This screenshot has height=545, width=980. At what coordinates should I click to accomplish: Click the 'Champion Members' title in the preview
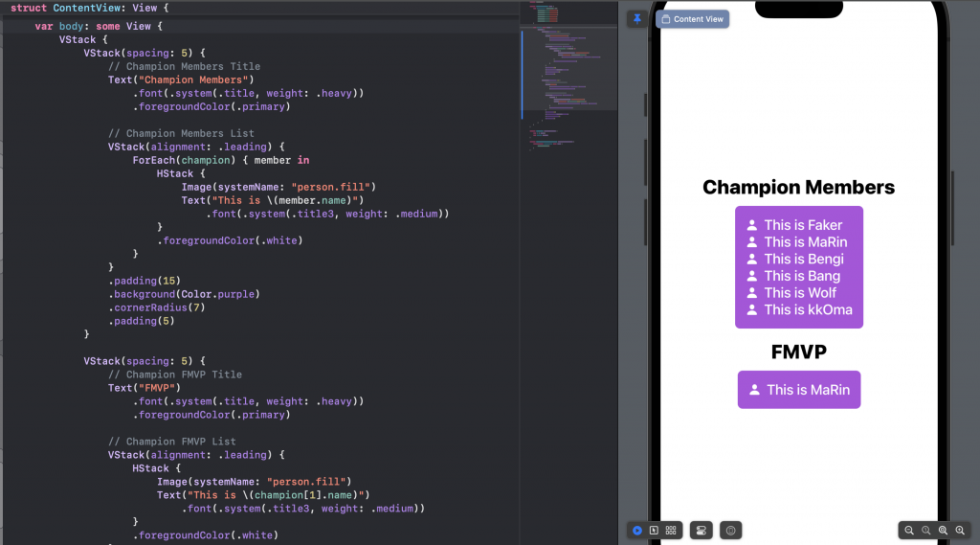(799, 187)
